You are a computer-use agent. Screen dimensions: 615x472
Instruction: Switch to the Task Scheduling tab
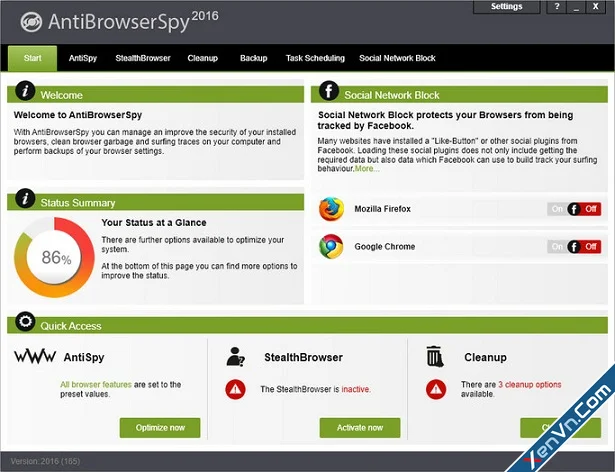pos(315,58)
